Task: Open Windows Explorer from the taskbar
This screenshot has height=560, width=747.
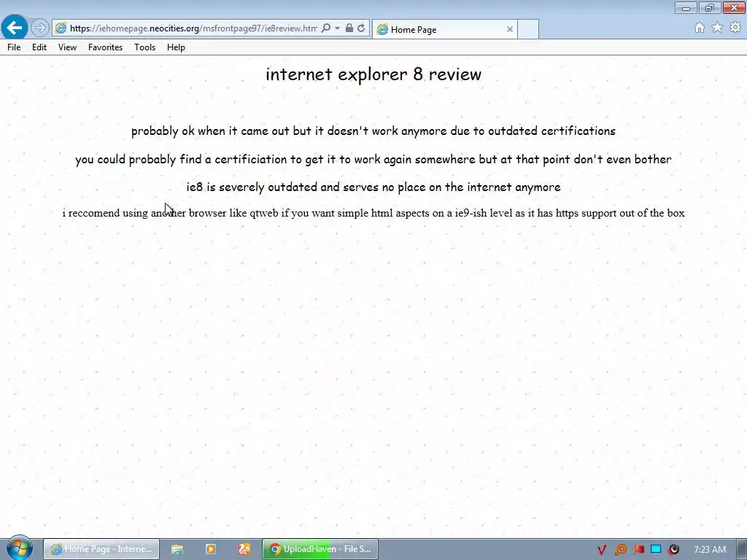Action: (x=177, y=549)
